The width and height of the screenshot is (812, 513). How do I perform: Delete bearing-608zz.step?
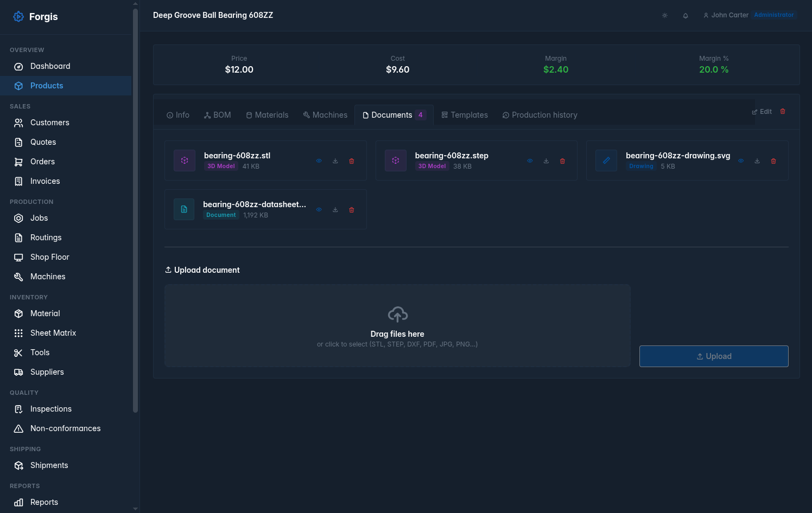point(562,161)
